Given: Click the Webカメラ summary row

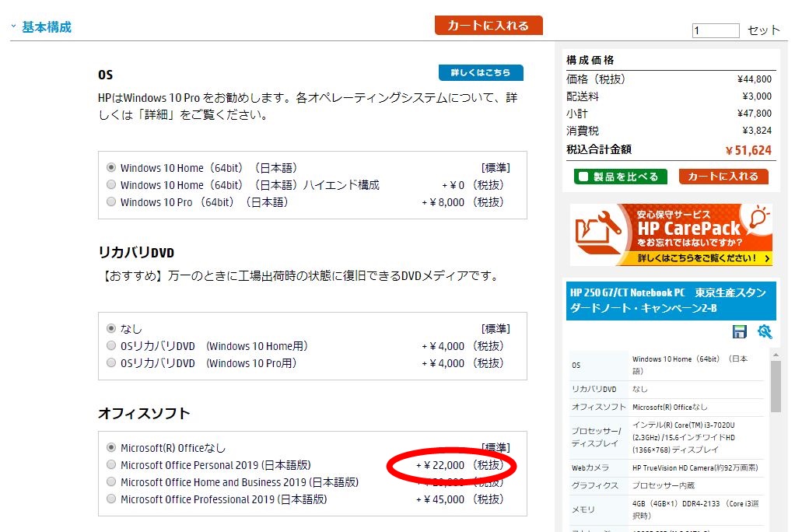Looking at the screenshot, I should (x=667, y=467).
